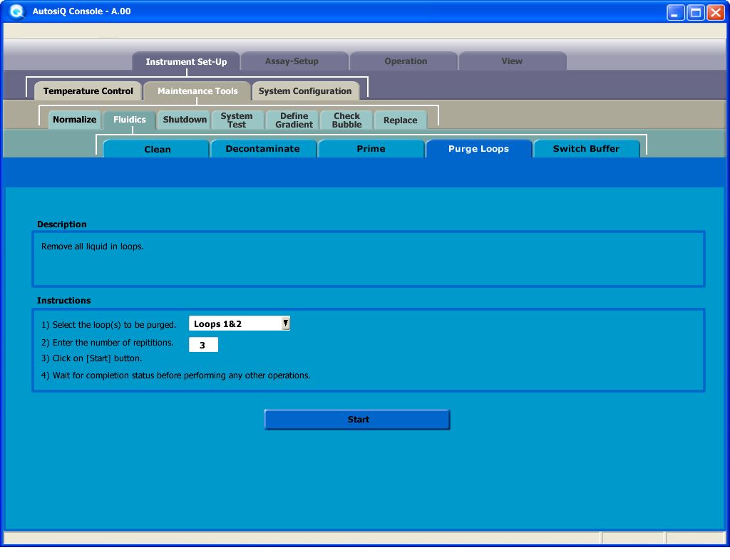Select the Fluidics tab

point(130,120)
